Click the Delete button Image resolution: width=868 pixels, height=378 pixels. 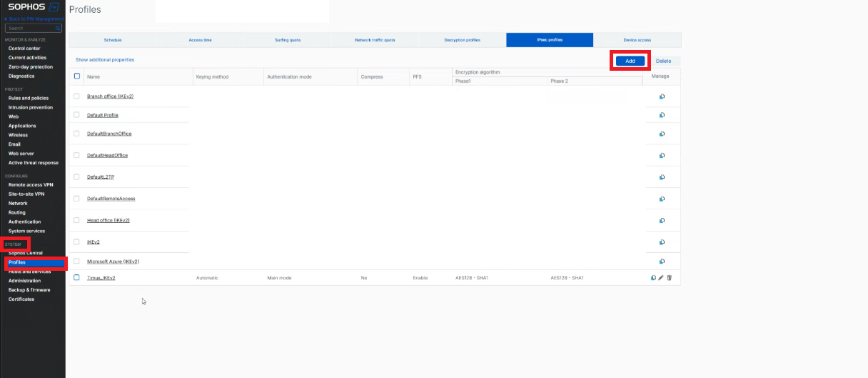pos(663,61)
